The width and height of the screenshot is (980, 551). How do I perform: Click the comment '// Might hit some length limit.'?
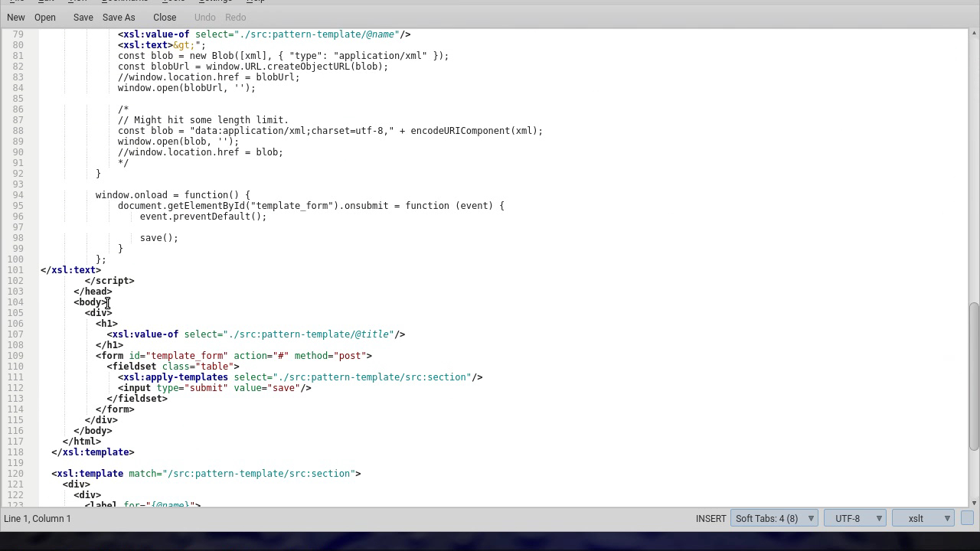pos(203,120)
